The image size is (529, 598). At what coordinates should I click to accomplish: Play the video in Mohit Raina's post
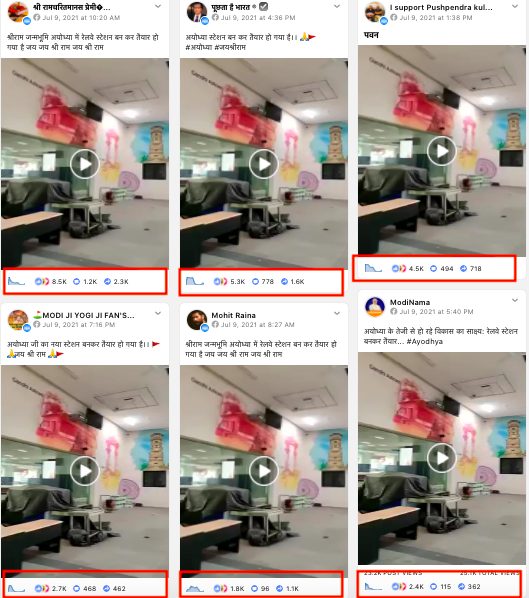264,471
